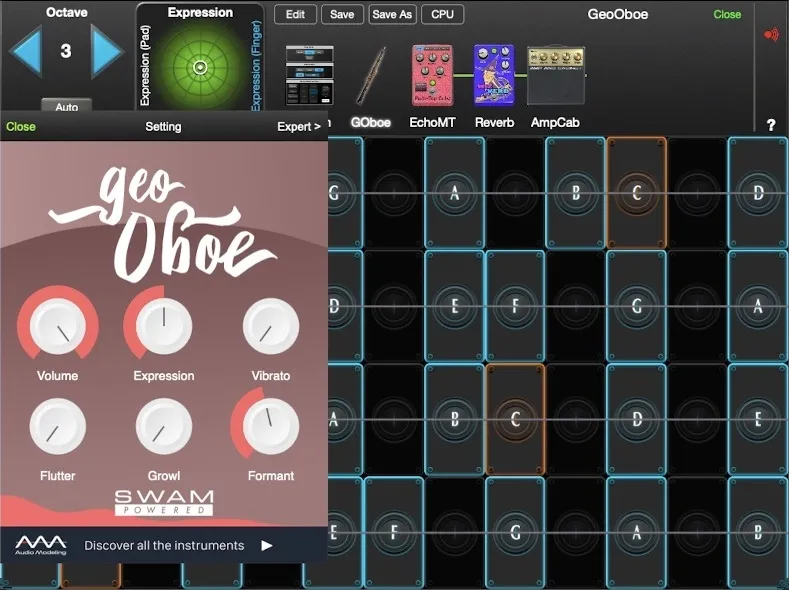Open the CPU button
The width and height of the screenshot is (789, 590).
coord(442,15)
